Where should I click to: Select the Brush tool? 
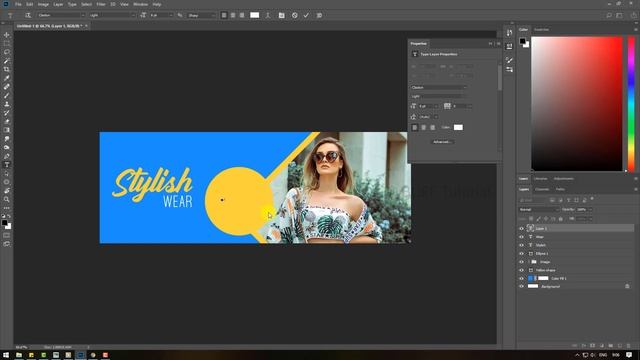pos(7,95)
